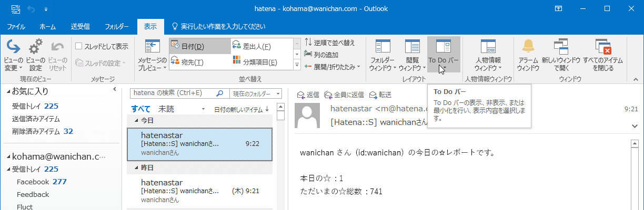
Task: Open the 人物情報ウィンドウ menu
Action: (488, 55)
